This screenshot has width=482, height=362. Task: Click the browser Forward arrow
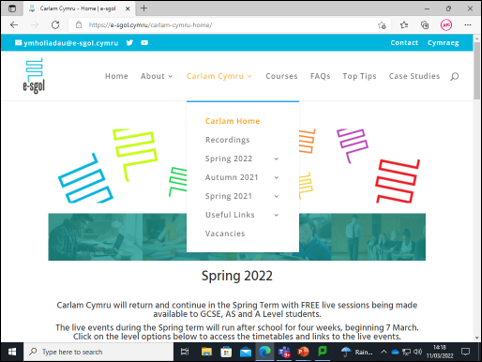35,25
